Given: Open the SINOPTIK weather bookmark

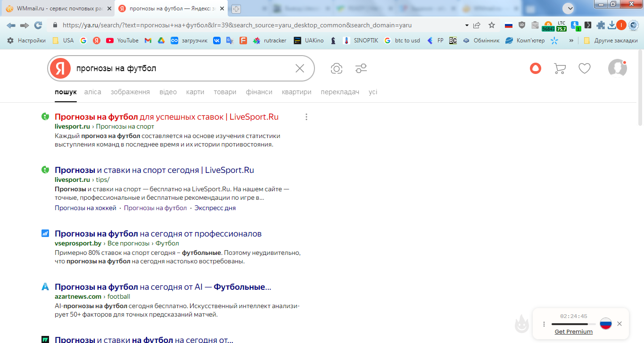Looking at the screenshot, I should tap(361, 41).
